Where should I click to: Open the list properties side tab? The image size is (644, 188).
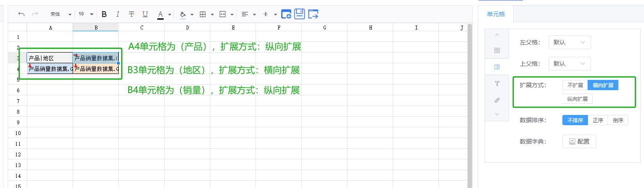coord(497,67)
